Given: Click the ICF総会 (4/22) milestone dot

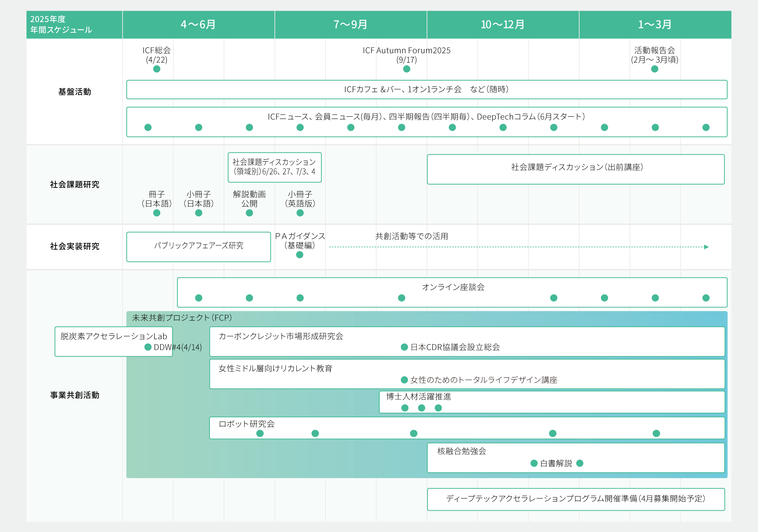Looking at the screenshot, I should click(156, 69).
